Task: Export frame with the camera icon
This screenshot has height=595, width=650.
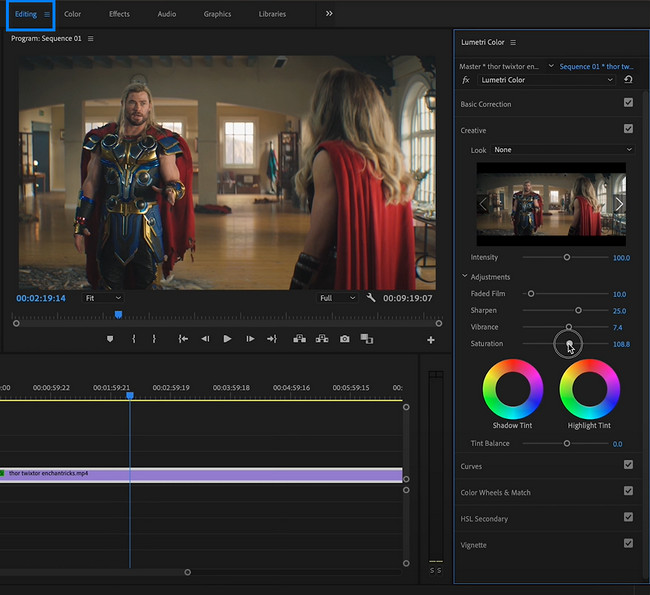Action: (344, 339)
